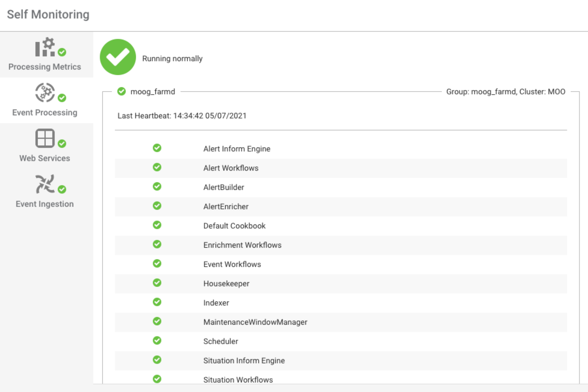Click status check icon for Default Cookbook
The width and height of the screenshot is (588, 392).
157,225
